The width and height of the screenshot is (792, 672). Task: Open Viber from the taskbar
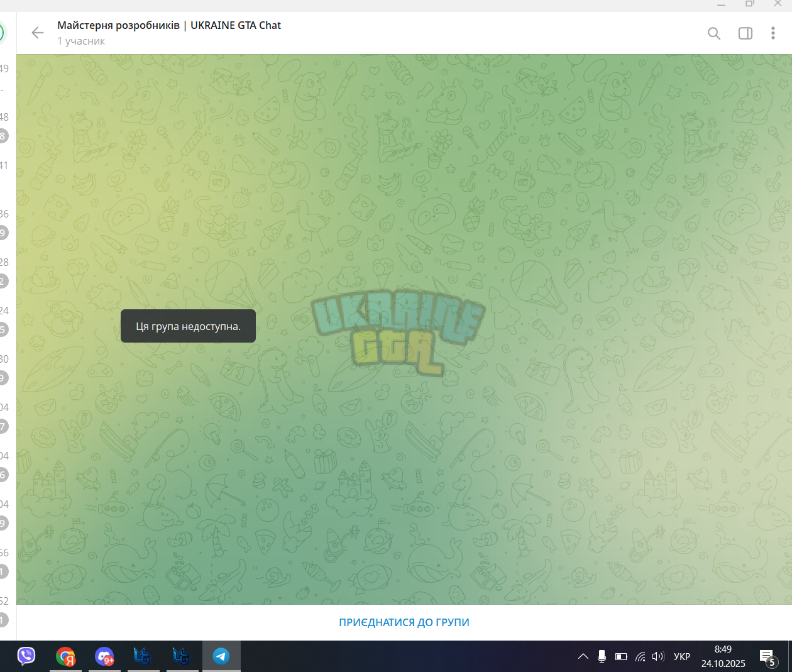[26, 656]
